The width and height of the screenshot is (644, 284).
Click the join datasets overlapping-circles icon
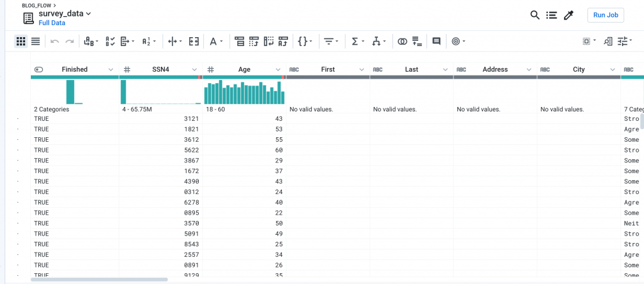(x=402, y=41)
